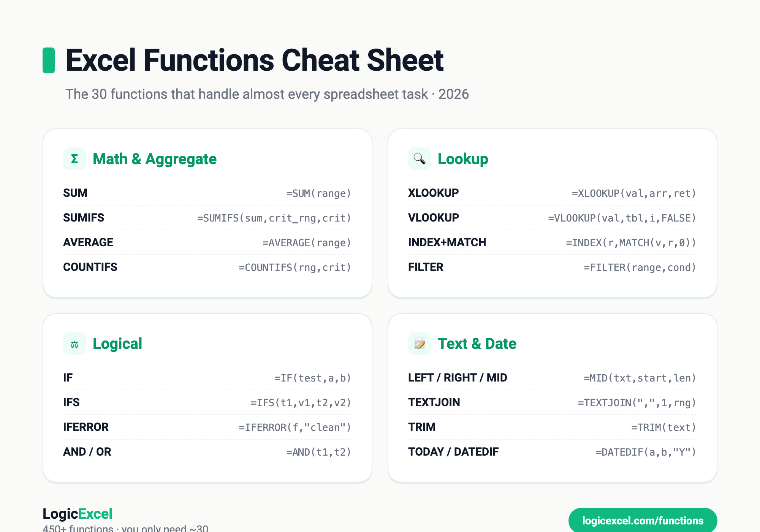Click the LEFT / RIGHT / MID label
The width and height of the screenshot is (760, 532).
(x=458, y=378)
